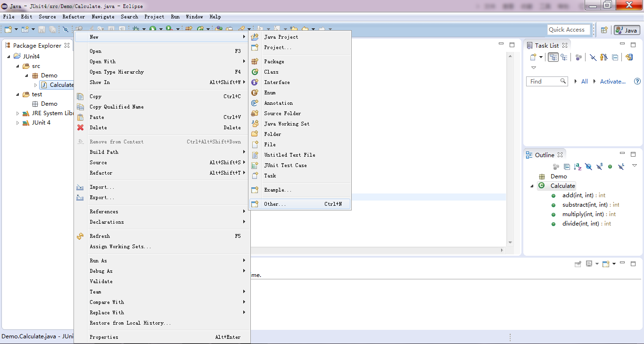
Task: Click the Refresh icon in context menu
Action: click(80, 236)
